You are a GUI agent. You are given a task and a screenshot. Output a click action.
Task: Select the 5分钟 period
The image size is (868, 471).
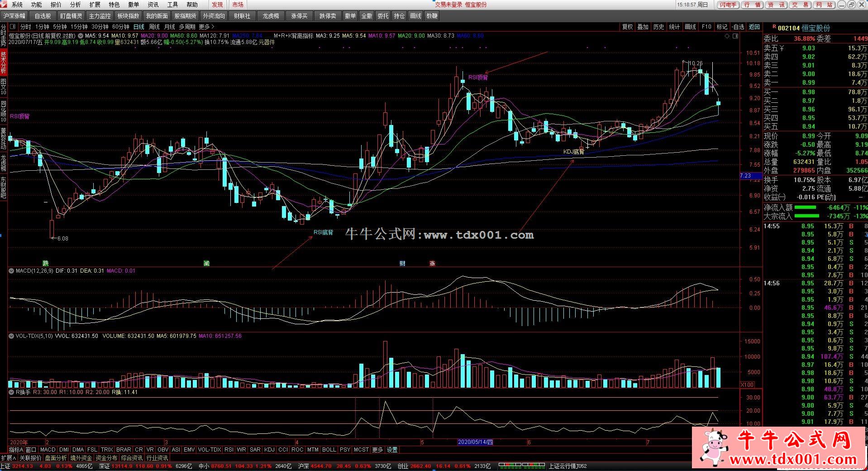(x=60, y=27)
